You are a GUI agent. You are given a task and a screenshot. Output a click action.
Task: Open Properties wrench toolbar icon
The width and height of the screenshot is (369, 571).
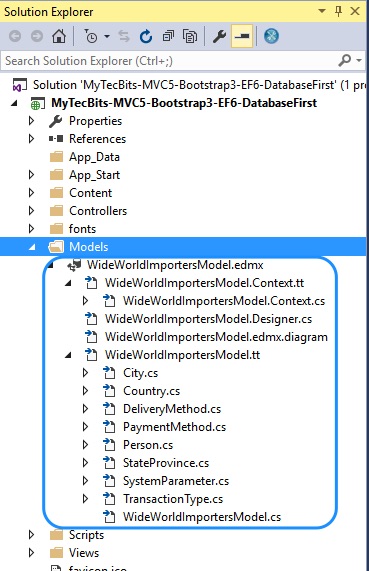point(219,36)
